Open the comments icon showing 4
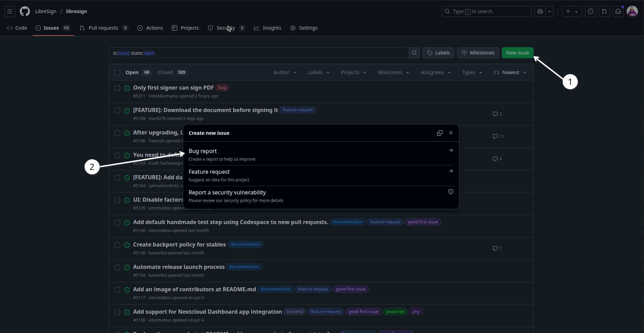This screenshot has height=333, width=644. pos(497,159)
